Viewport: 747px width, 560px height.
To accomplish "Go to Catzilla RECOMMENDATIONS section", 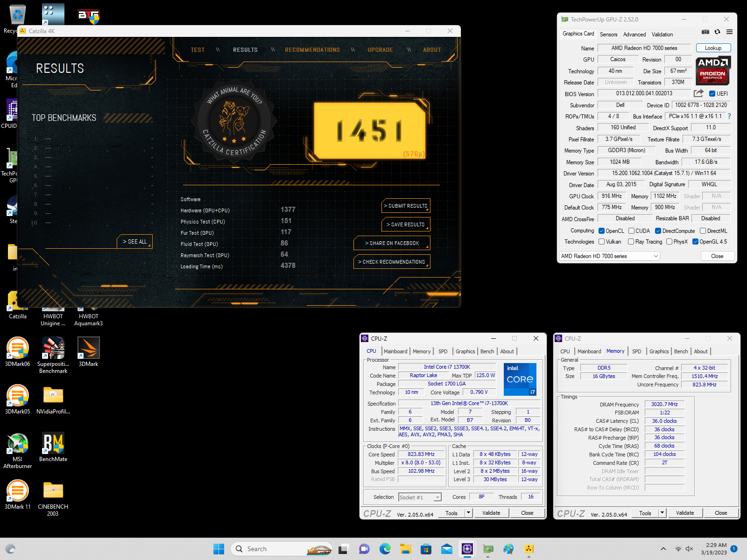I will 312,50.
